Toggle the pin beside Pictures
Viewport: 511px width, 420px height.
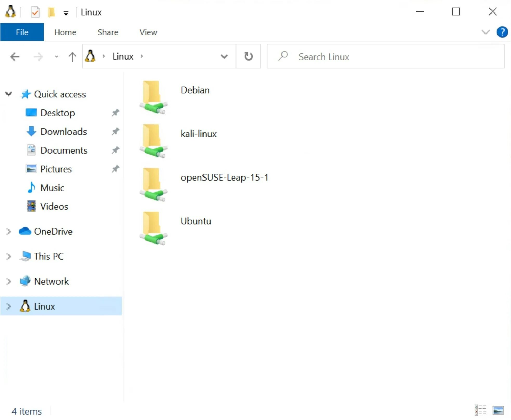click(x=115, y=169)
